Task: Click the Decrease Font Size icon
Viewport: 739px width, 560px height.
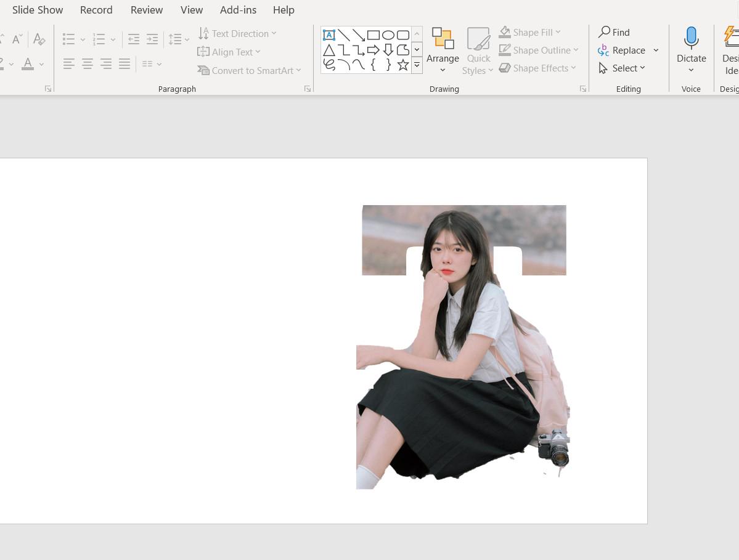Action: pos(17,39)
